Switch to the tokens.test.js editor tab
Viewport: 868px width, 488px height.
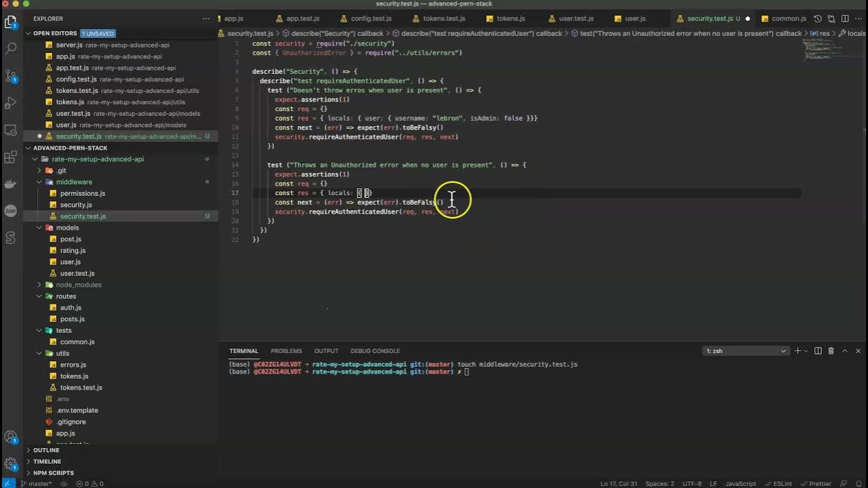[444, 18]
